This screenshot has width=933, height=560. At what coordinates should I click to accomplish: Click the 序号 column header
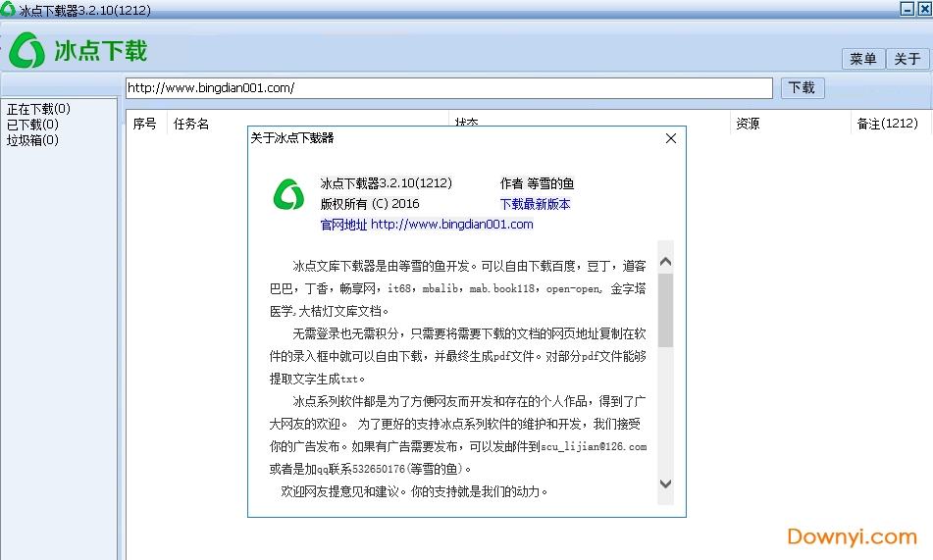pos(144,124)
